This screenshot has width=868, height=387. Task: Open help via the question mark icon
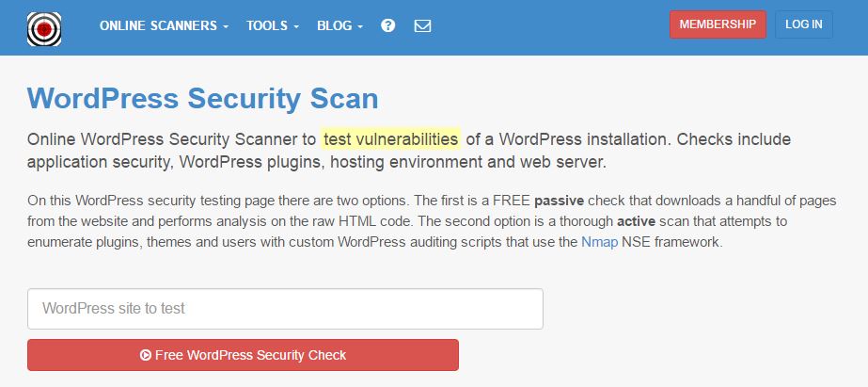[387, 25]
